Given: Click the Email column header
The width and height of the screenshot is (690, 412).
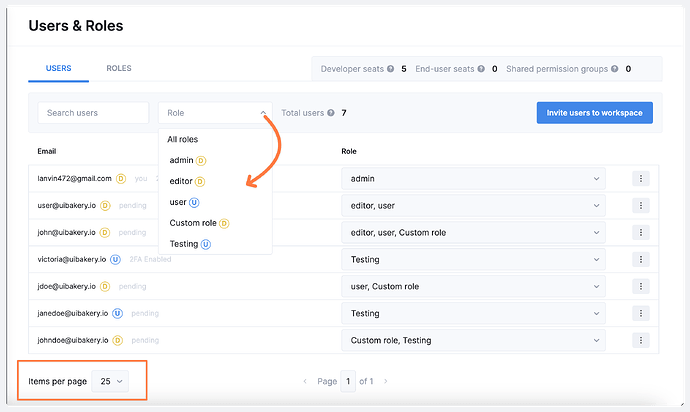Looking at the screenshot, I should (47, 151).
